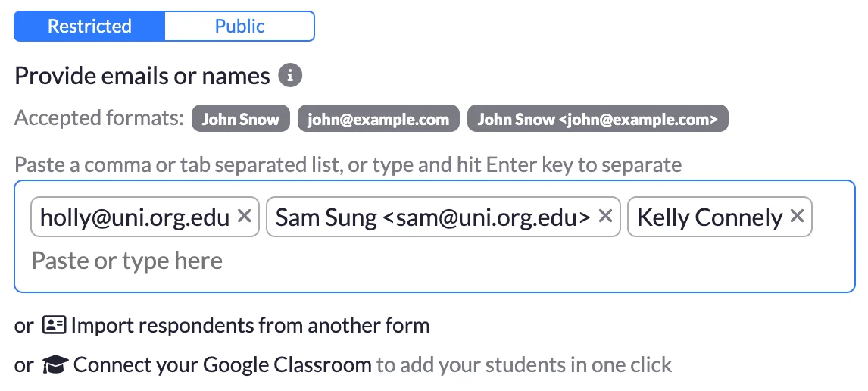Remove the Sam Sung email tag
Viewport: 868px width, 391px height.
(x=605, y=217)
